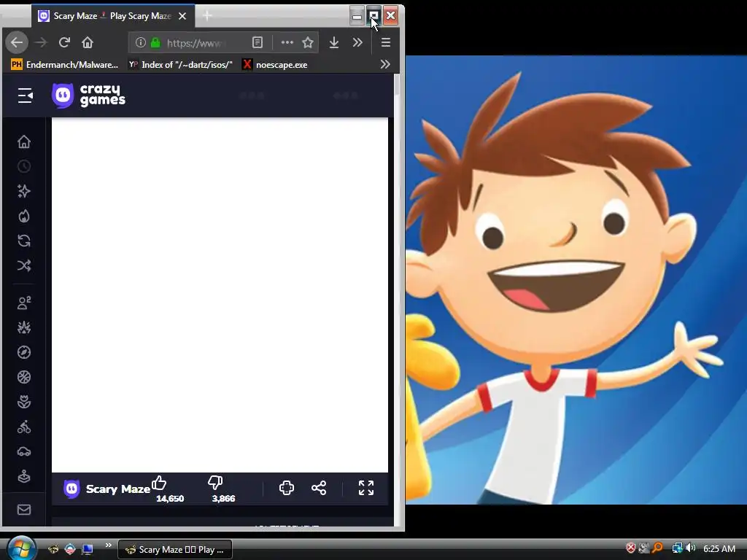
Task: Dislike Scary Maze with thumbs down
Action: (215, 483)
